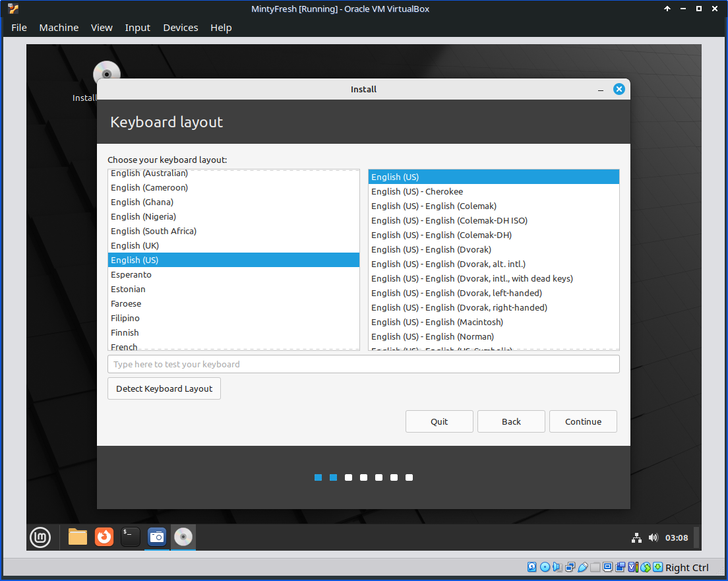Open the terminal from the panel
This screenshot has height=581, width=728.
pyautogui.click(x=131, y=537)
